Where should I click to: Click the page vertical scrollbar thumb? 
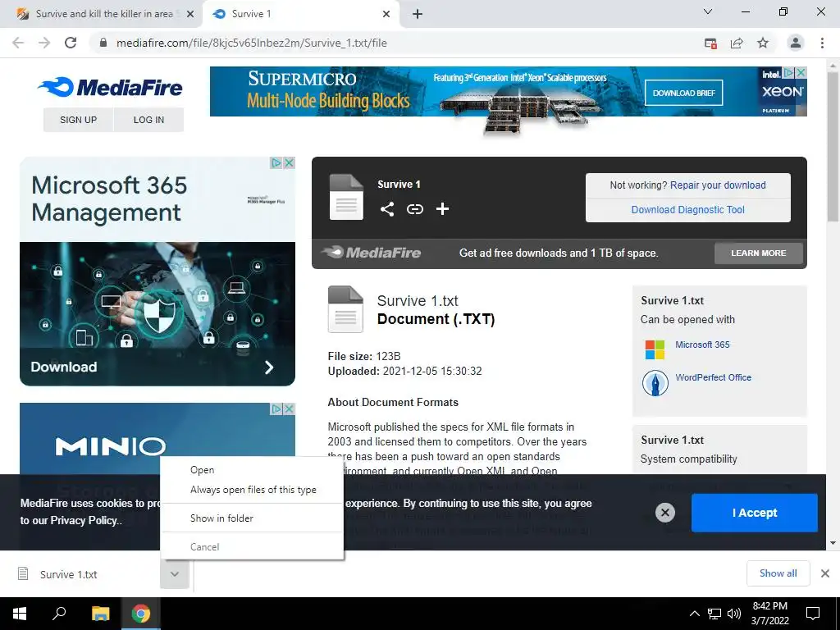pos(833,148)
